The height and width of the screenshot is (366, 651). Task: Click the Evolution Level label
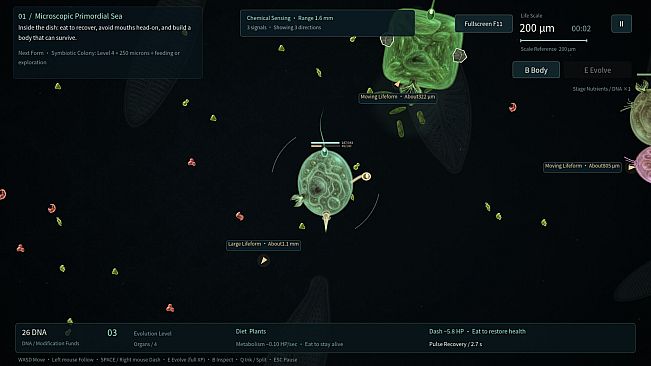pyautogui.click(x=152, y=334)
